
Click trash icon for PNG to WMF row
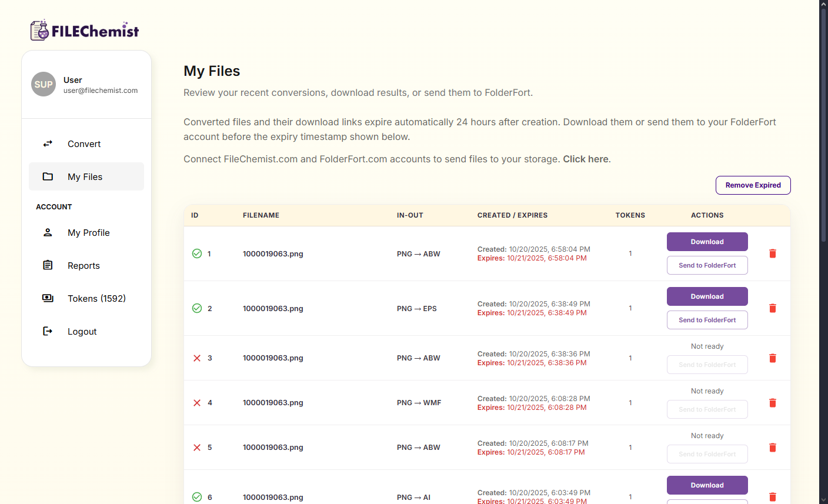pos(773,403)
